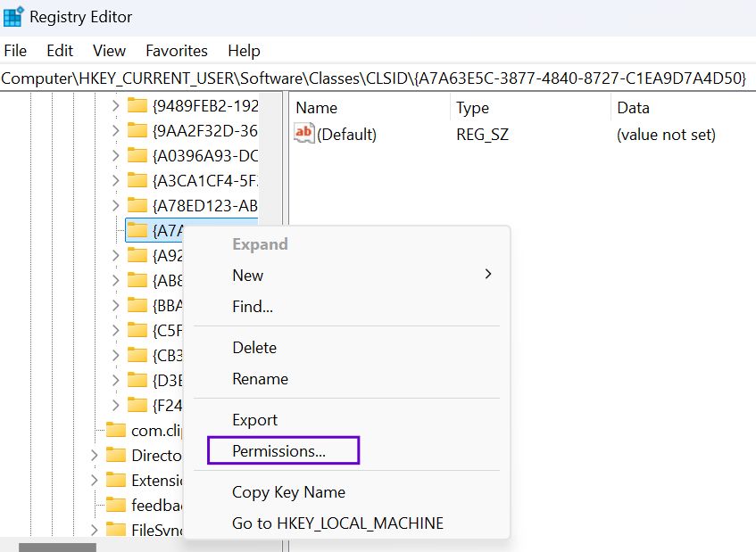The height and width of the screenshot is (552, 756).
Task: Expand the {A3CA1CF4-5F registry key
Action: 115,181
